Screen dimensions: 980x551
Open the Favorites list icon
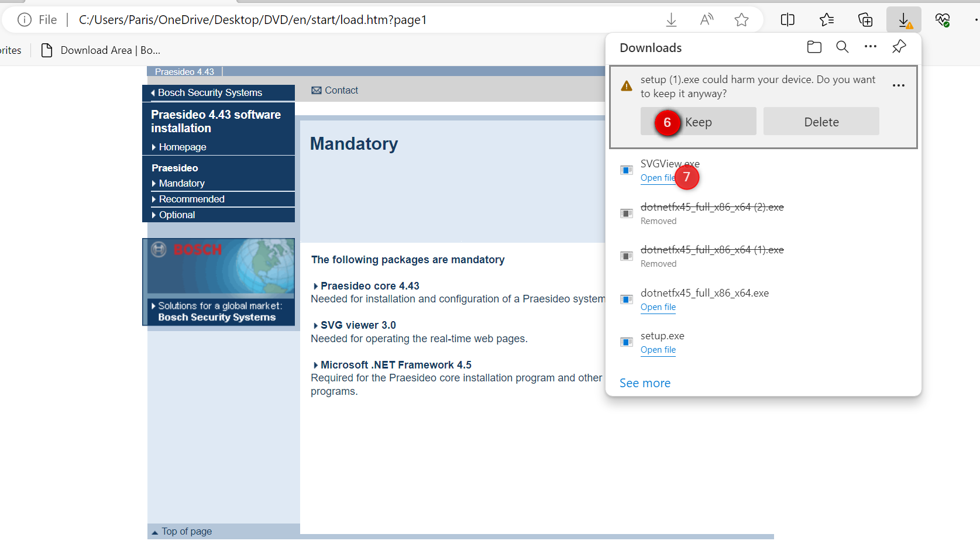click(826, 20)
